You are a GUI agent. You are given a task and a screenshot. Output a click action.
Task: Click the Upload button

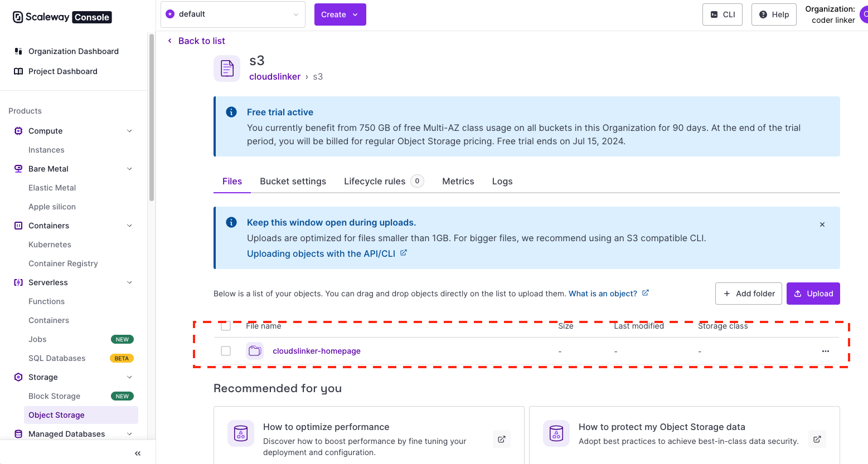point(813,294)
